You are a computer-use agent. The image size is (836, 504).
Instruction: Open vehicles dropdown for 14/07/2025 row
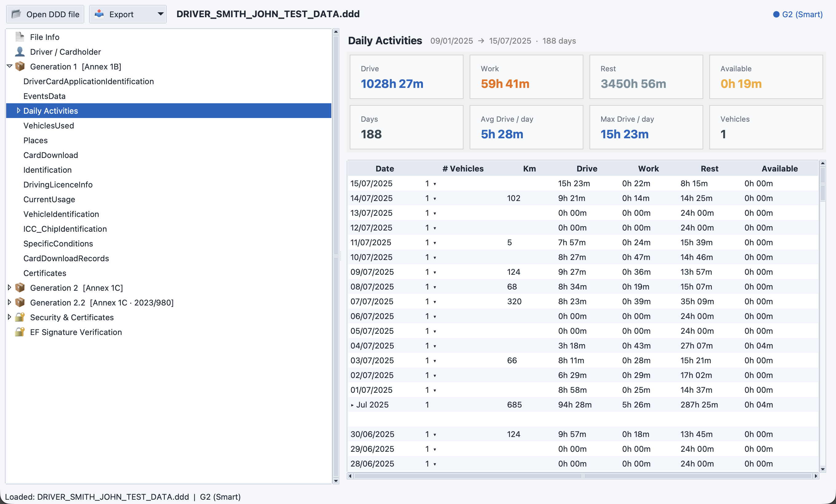click(x=435, y=199)
